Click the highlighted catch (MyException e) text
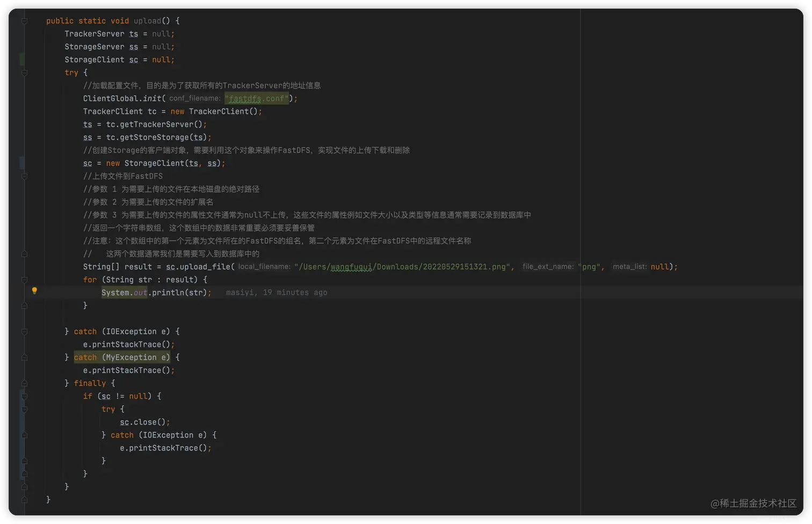Viewport: 812px width, 524px height. [x=122, y=358]
